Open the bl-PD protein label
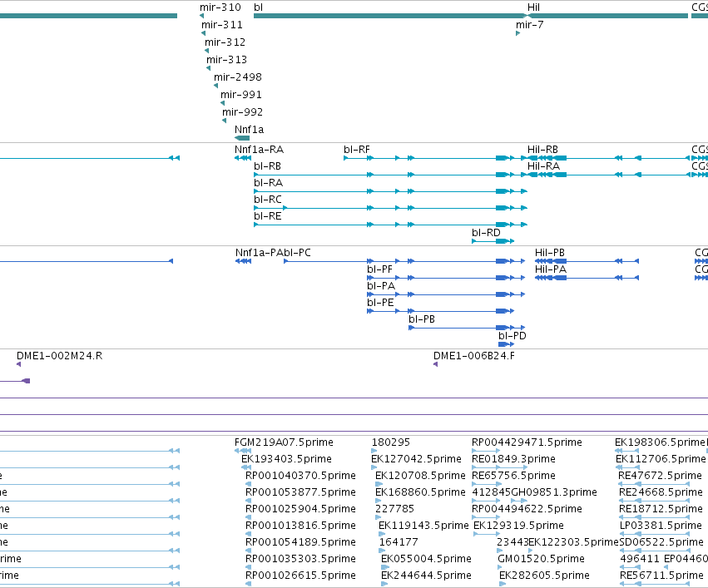The width and height of the screenshot is (708, 588). point(512,336)
